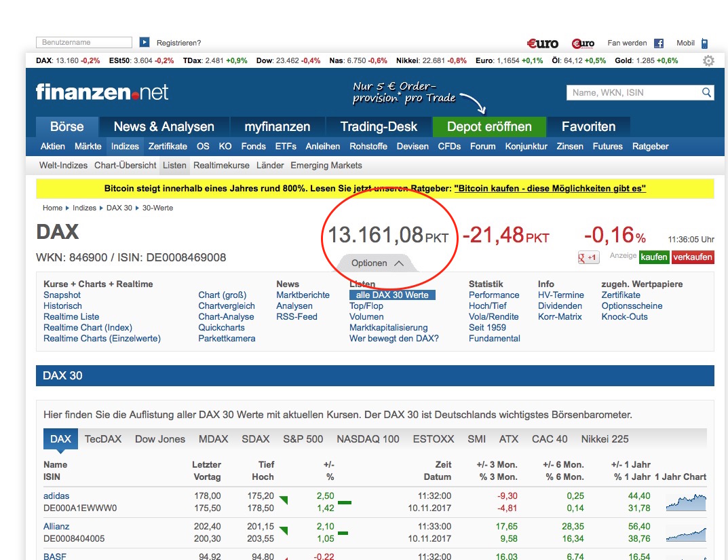Open Wer bewegt den DAX? link

pos(394,339)
